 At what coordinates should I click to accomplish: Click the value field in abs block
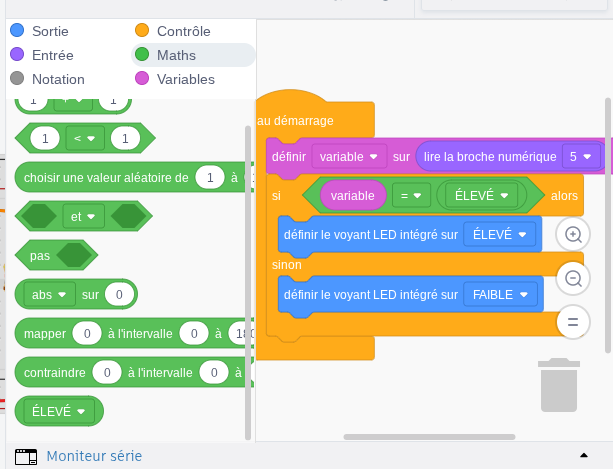pyautogui.click(x=119, y=295)
